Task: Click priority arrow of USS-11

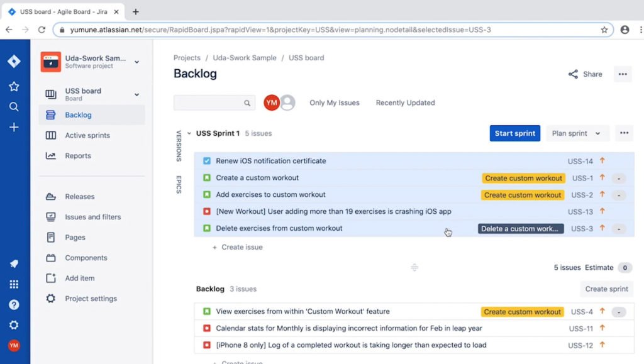Action: (x=602, y=328)
